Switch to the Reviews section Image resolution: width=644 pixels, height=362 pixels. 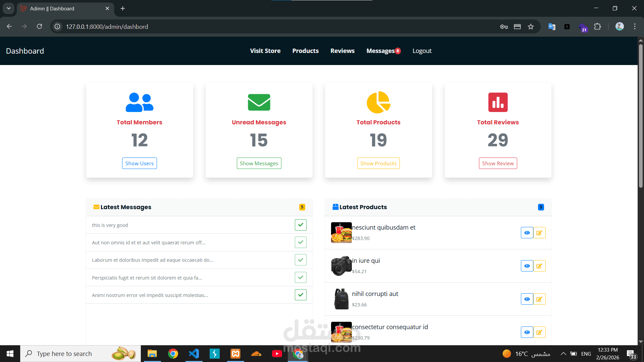point(342,51)
